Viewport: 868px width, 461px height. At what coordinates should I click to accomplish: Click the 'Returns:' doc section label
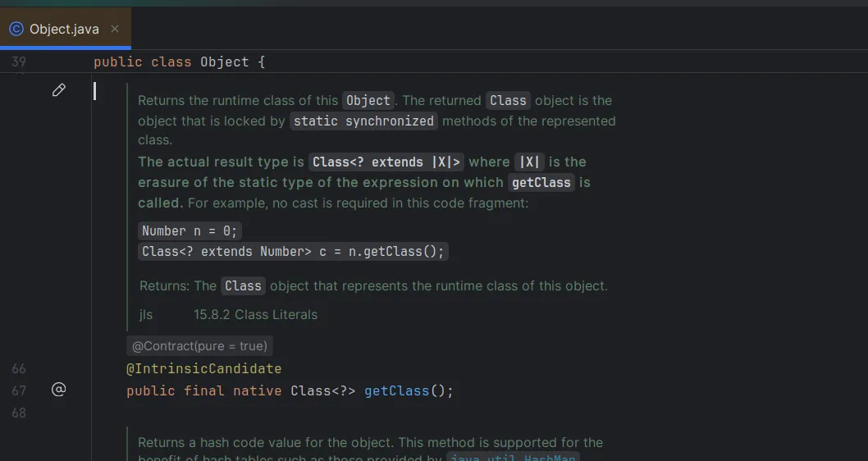coord(164,286)
